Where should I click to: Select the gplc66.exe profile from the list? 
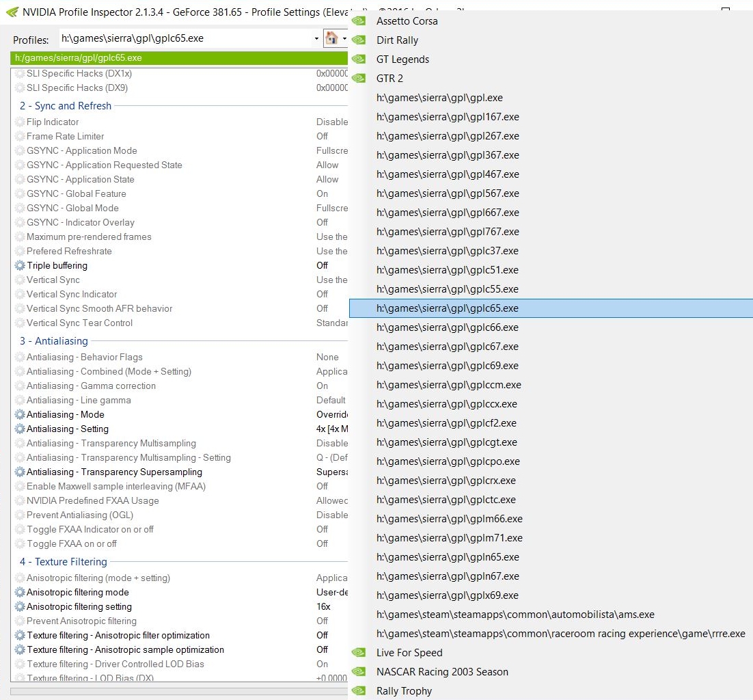tap(447, 327)
